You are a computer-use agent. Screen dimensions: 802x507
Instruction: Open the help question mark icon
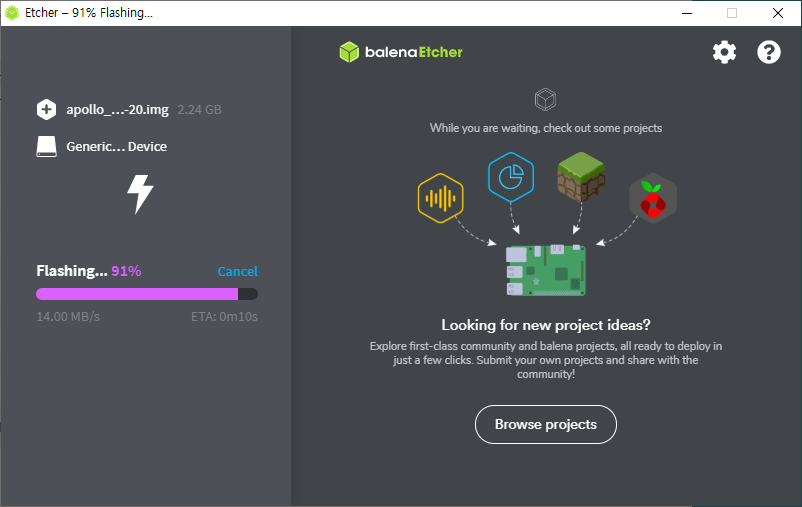coord(769,52)
